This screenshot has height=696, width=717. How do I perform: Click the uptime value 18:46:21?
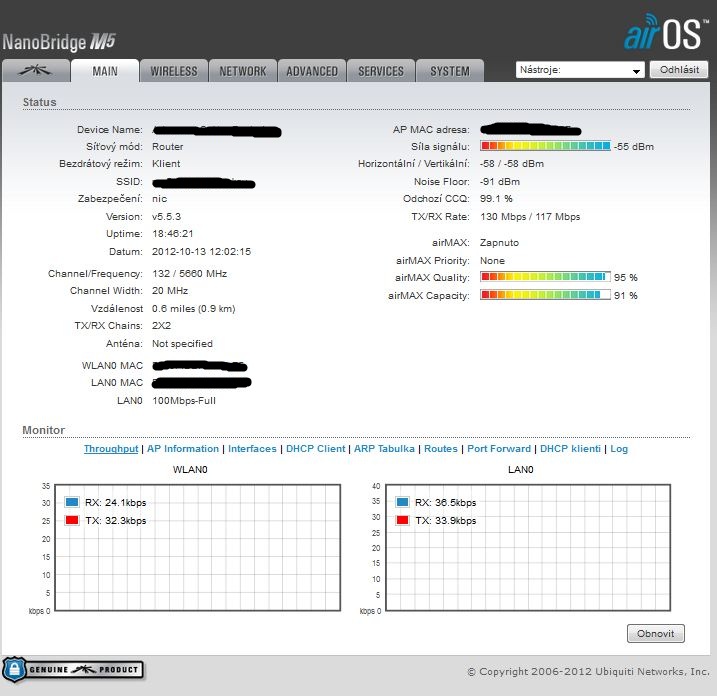pos(173,234)
